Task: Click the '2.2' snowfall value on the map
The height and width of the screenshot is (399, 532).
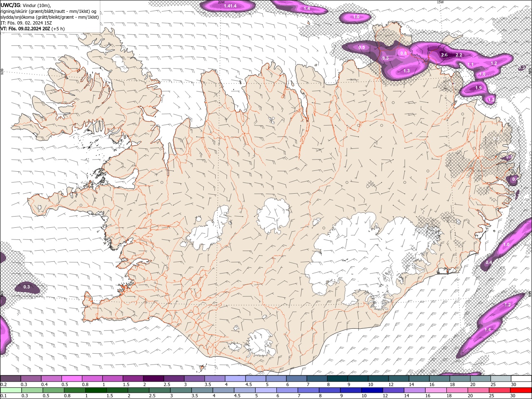Action: pyautogui.click(x=459, y=55)
